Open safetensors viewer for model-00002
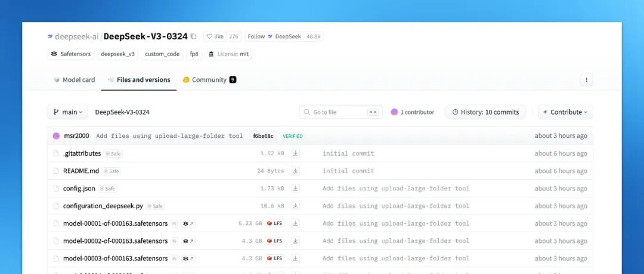The width and height of the screenshot is (644, 274). (188, 241)
